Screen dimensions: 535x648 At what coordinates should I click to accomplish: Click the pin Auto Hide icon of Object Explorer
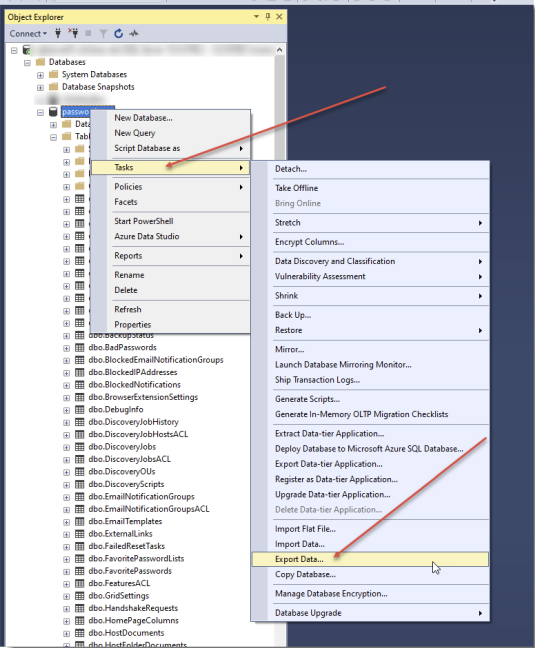pos(268,17)
